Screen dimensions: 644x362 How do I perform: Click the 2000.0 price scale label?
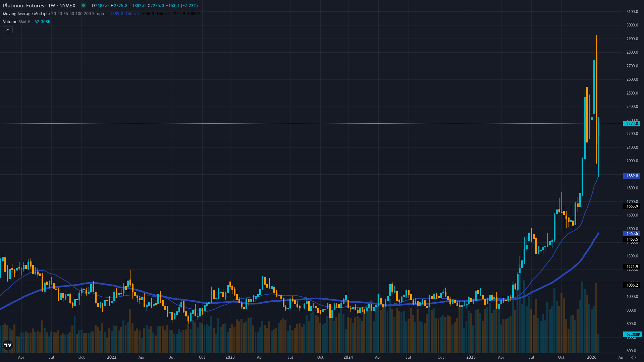pyautogui.click(x=632, y=161)
